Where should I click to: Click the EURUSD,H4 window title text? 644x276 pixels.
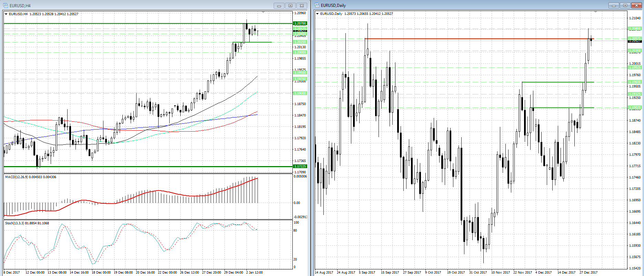[20, 6]
